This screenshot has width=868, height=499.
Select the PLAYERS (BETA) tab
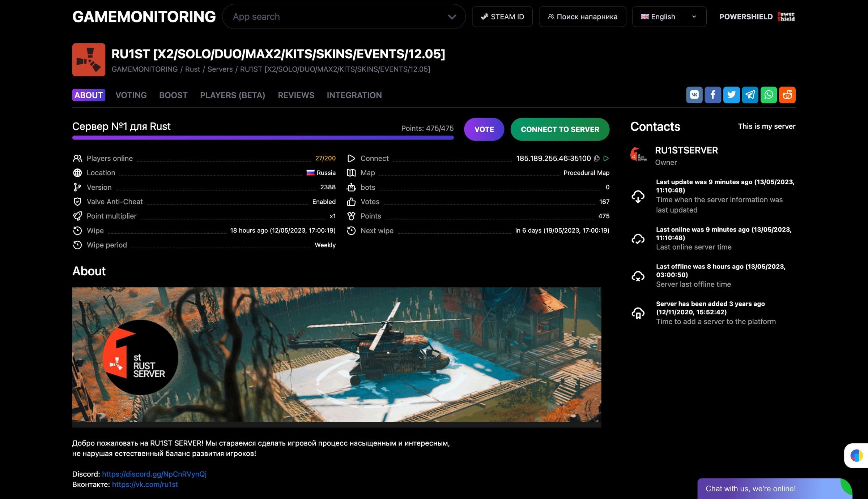(x=233, y=94)
